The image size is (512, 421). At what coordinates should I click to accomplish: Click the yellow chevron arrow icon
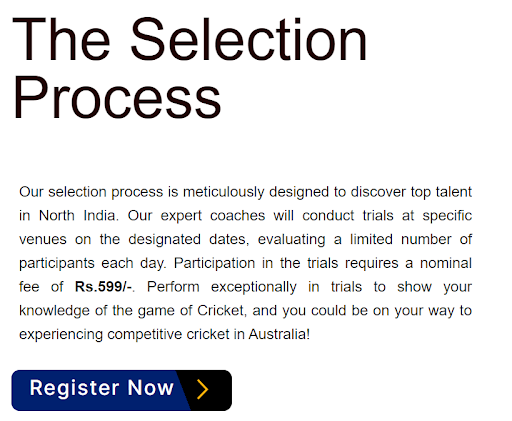[203, 389]
